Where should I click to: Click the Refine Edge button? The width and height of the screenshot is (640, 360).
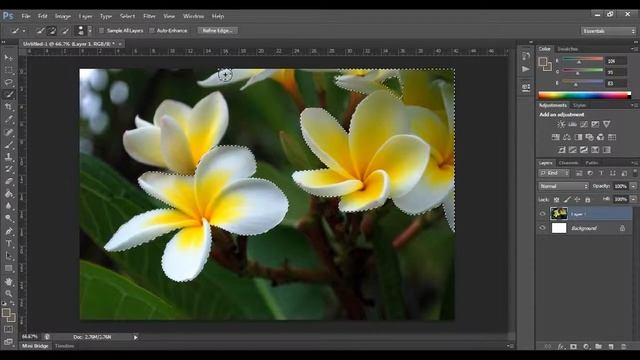pos(218,31)
